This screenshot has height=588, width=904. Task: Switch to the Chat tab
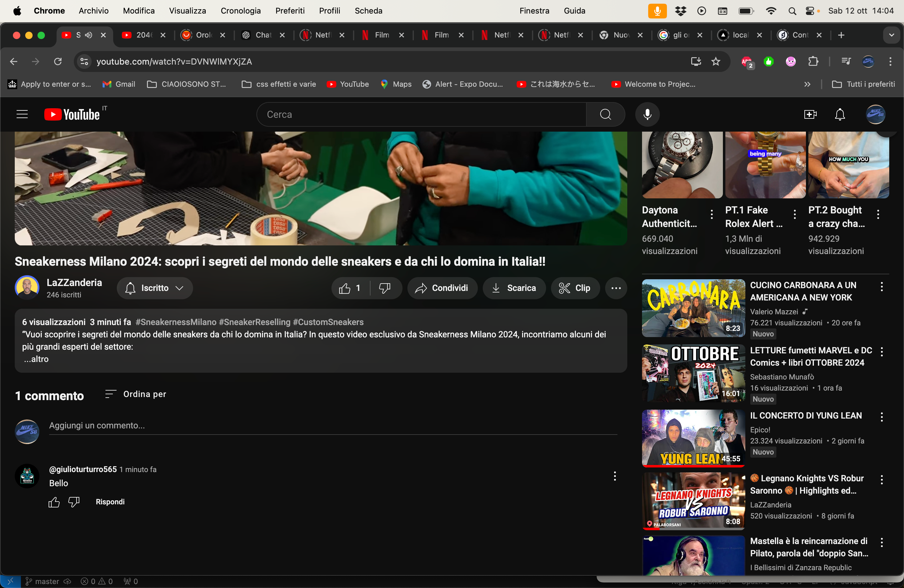[x=263, y=35]
